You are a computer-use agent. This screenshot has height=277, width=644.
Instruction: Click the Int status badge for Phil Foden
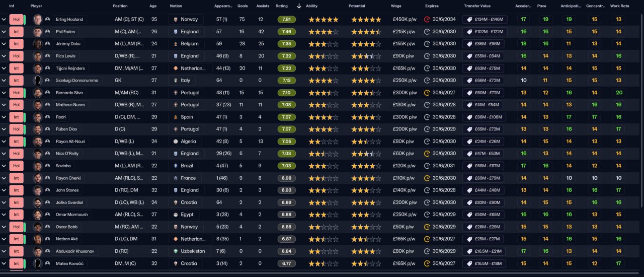point(16,32)
